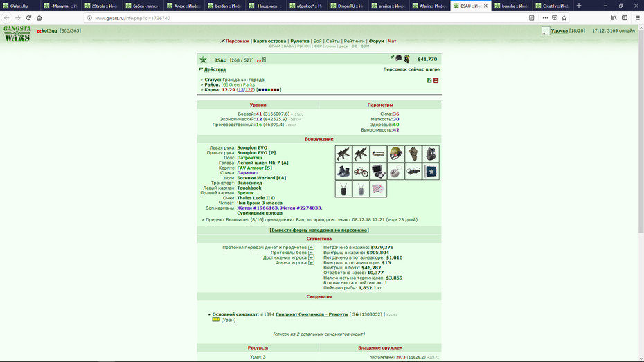
Task: Toggle reader view icon in address bar
Action: pos(531,17)
